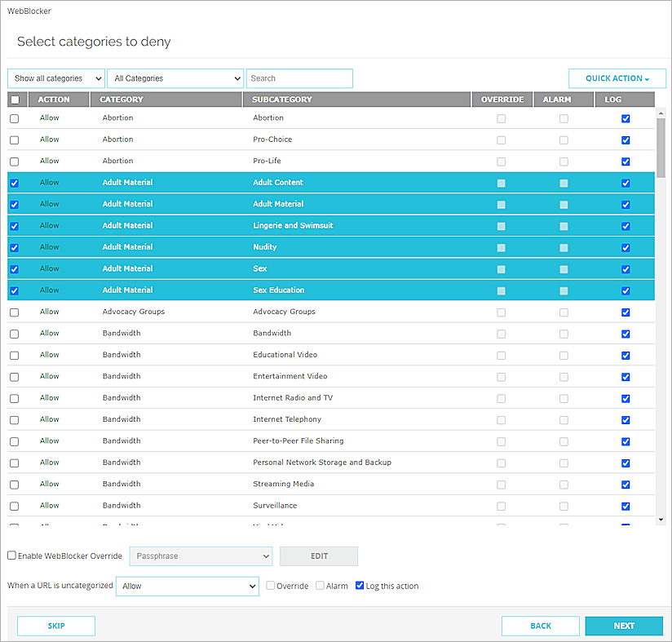Open the Passphrase selection dropdown

201,556
